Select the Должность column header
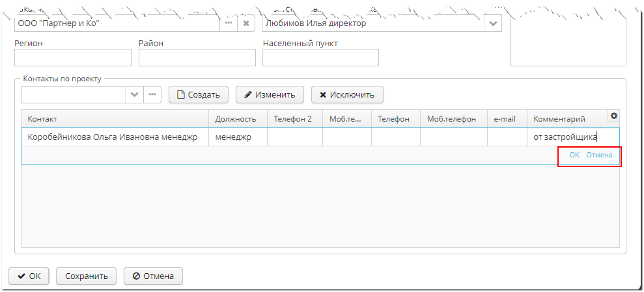Image resolution: width=644 pixels, height=292 pixels. point(237,119)
